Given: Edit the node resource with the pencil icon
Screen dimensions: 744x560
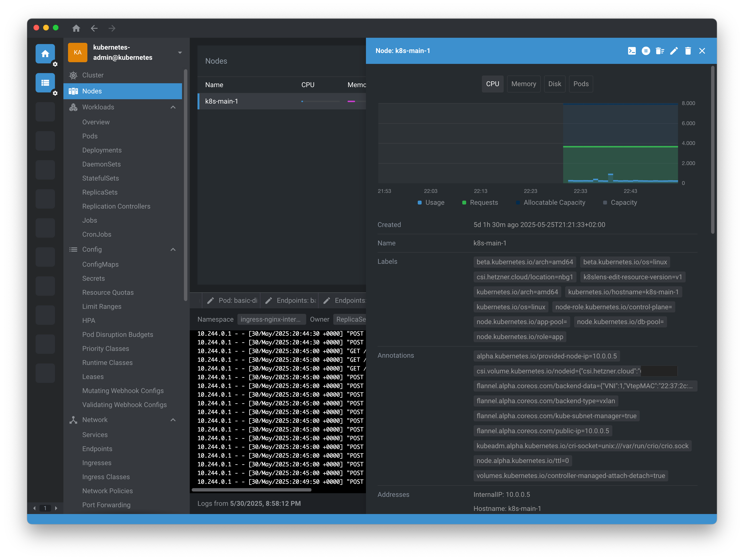Looking at the screenshot, I should pyautogui.click(x=674, y=51).
